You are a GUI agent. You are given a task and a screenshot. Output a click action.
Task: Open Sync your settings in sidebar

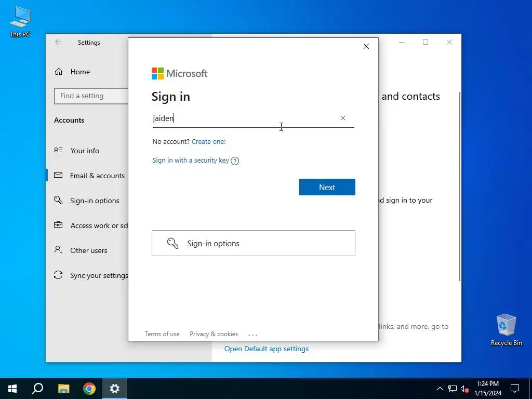(x=99, y=275)
